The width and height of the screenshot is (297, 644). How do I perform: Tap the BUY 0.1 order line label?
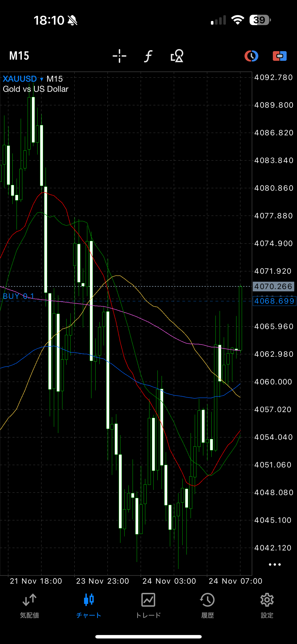18,296
